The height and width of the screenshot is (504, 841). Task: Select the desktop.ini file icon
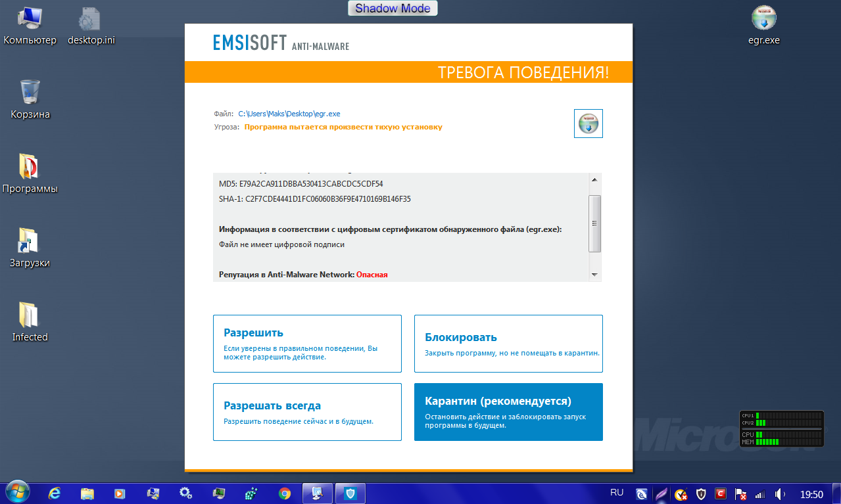(x=91, y=26)
